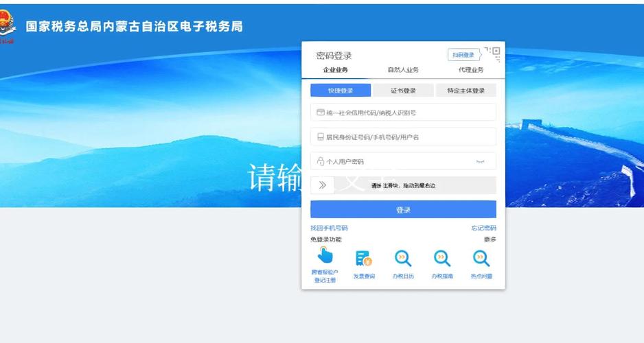
Task: Switch to the 自然人业务 tab
Action: tap(403, 70)
